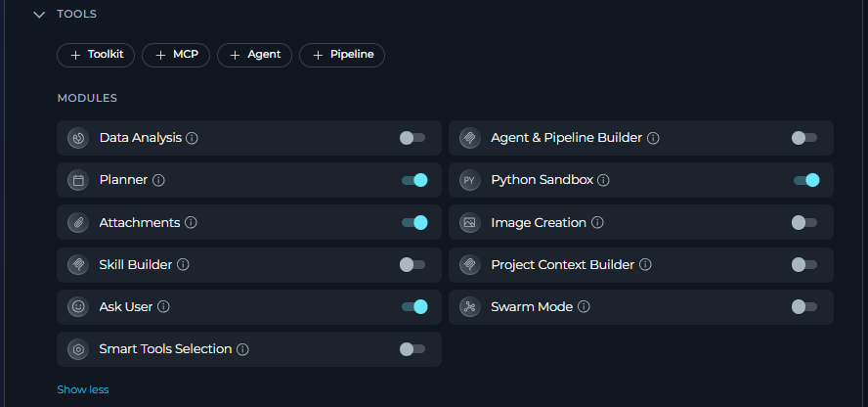
Task: Click the Ask User smiley icon
Action: tap(78, 307)
